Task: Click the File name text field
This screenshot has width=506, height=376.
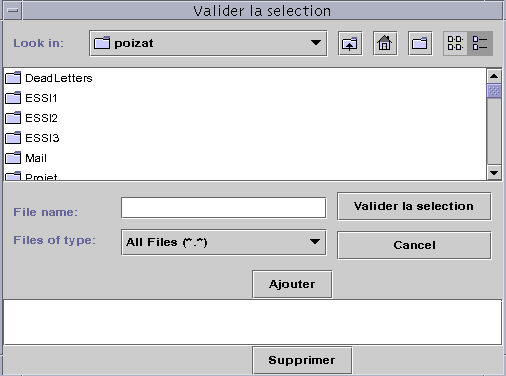Action: pos(224,208)
